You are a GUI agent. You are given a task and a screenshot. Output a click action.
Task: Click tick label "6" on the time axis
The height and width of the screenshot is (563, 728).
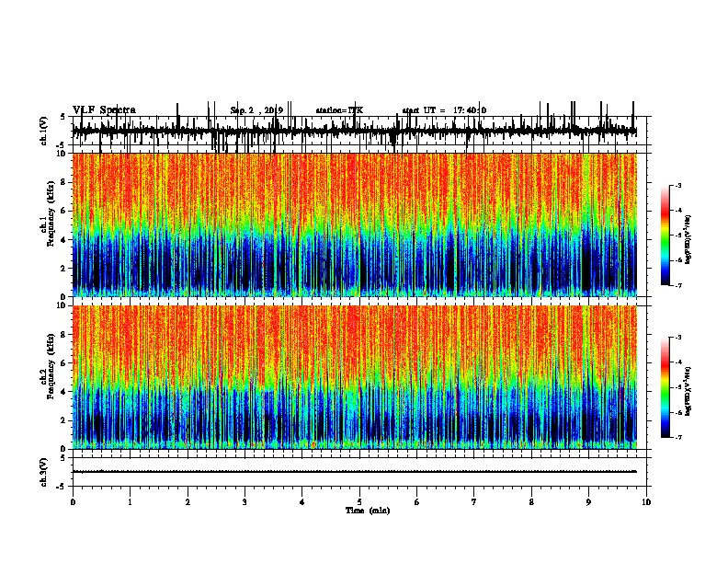coord(417,502)
